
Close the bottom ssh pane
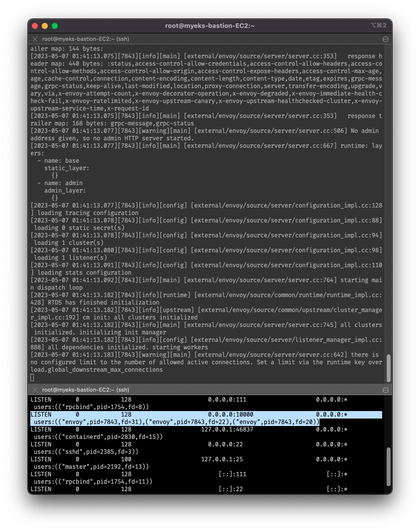35,390
